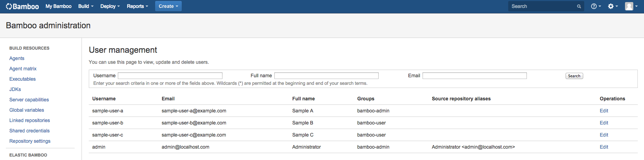Click the BUILD RESOURCES section heading
The height and width of the screenshot is (160, 644).
click(x=29, y=48)
